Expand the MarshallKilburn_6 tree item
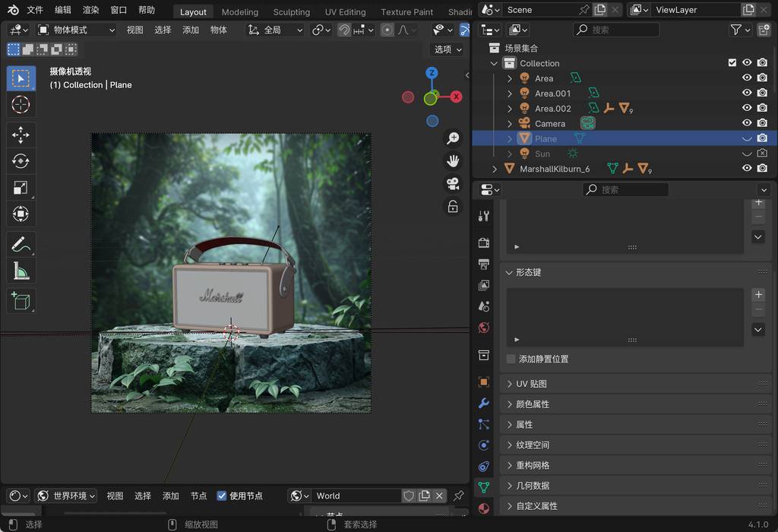The height and width of the screenshot is (532, 778). point(495,169)
